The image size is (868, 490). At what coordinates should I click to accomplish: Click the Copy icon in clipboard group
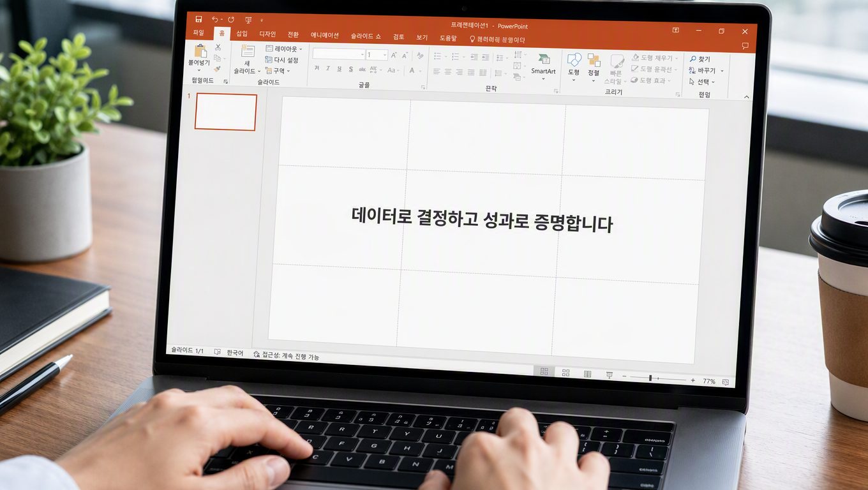(x=217, y=58)
